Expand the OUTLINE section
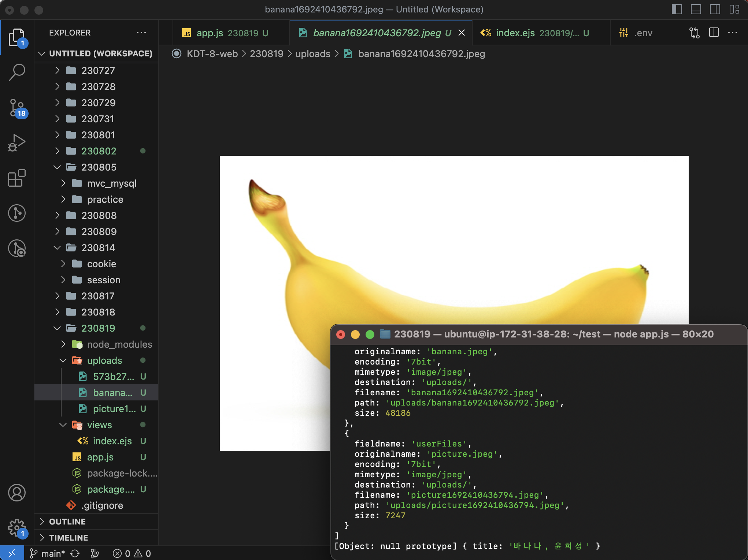Screen dimensions: 748x560 (x=96, y=522)
